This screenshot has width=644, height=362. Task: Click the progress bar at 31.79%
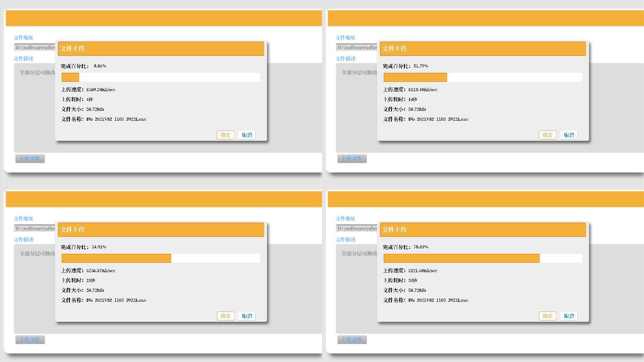(483, 77)
